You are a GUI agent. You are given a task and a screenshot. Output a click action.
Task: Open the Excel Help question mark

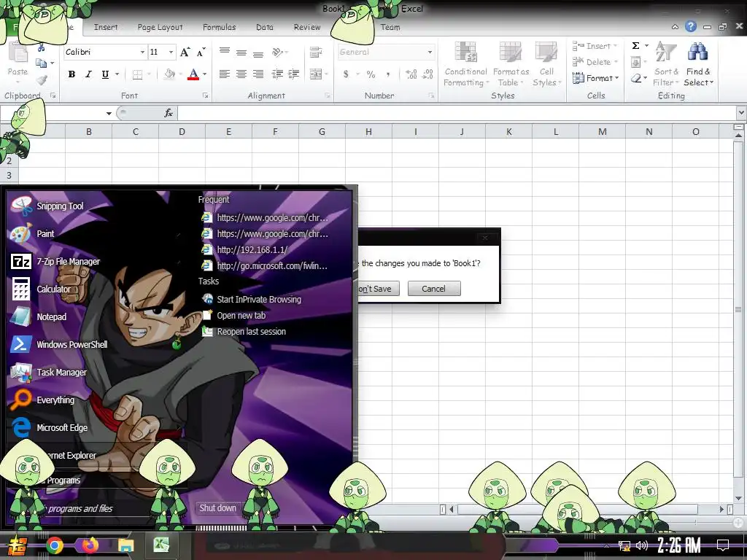pos(691,27)
